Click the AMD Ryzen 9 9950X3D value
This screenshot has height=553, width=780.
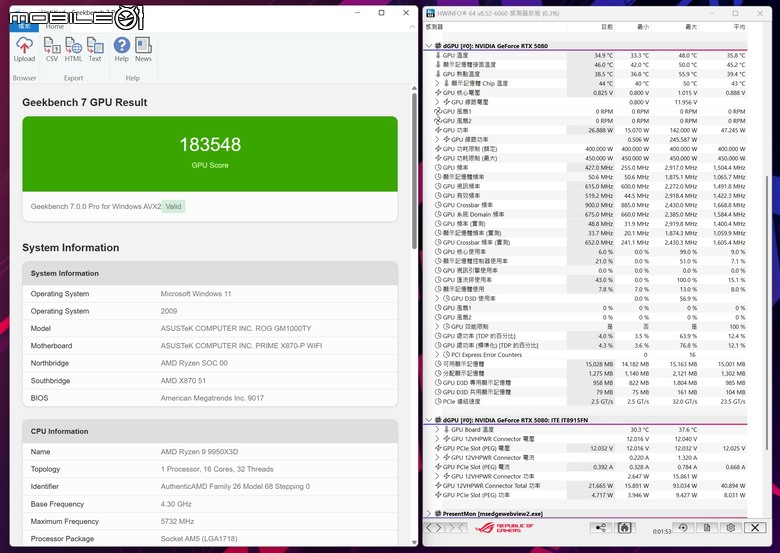pos(199,452)
